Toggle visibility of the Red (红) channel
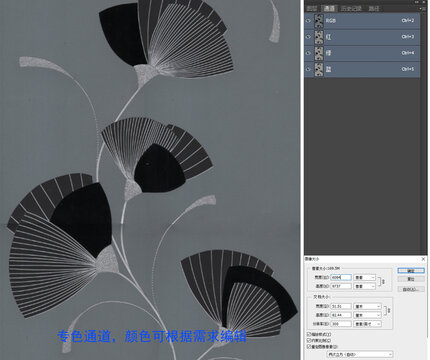 pyautogui.click(x=308, y=37)
